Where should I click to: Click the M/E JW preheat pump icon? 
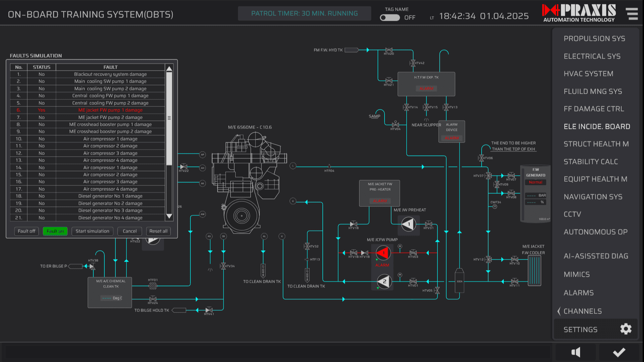[408, 224]
